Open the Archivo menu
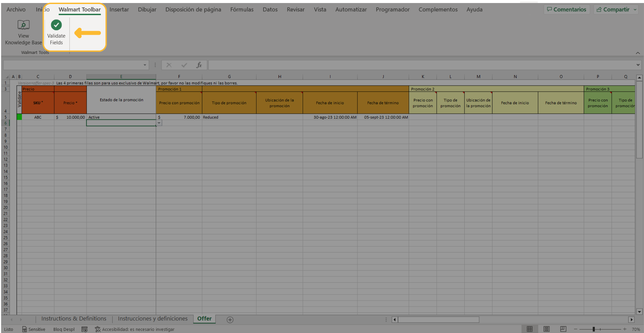Image resolution: width=644 pixels, height=333 pixels. coord(16,10)
